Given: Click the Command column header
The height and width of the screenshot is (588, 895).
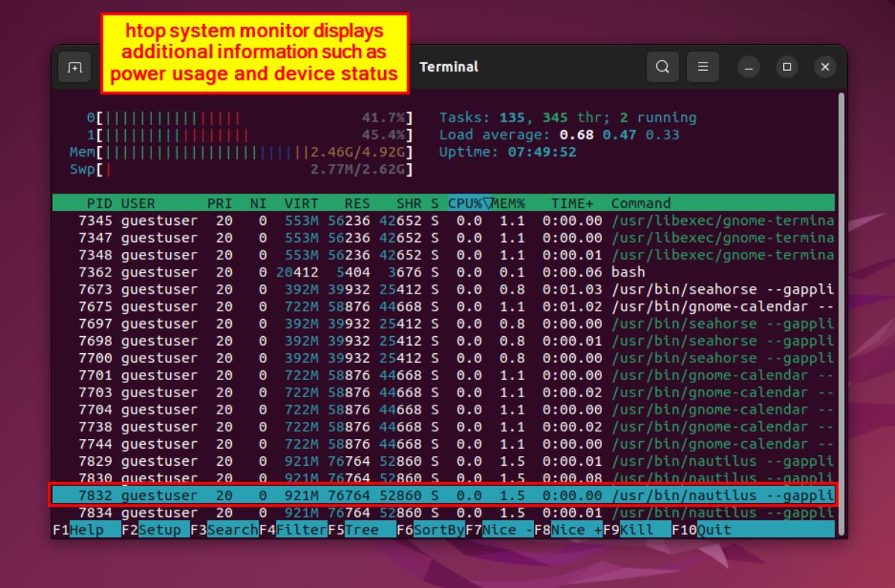Looking at the screenshot, I should pos(641,203).
